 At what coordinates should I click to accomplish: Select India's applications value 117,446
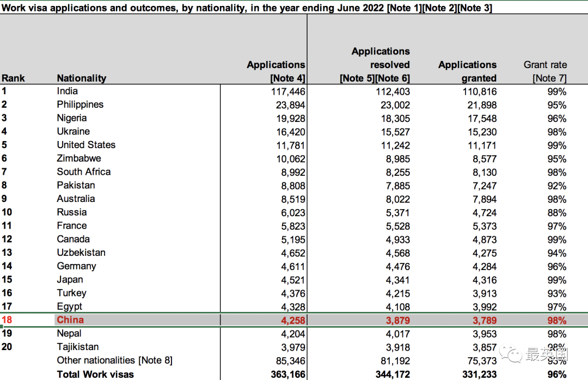pyautogui.click(x=288, y=92)
